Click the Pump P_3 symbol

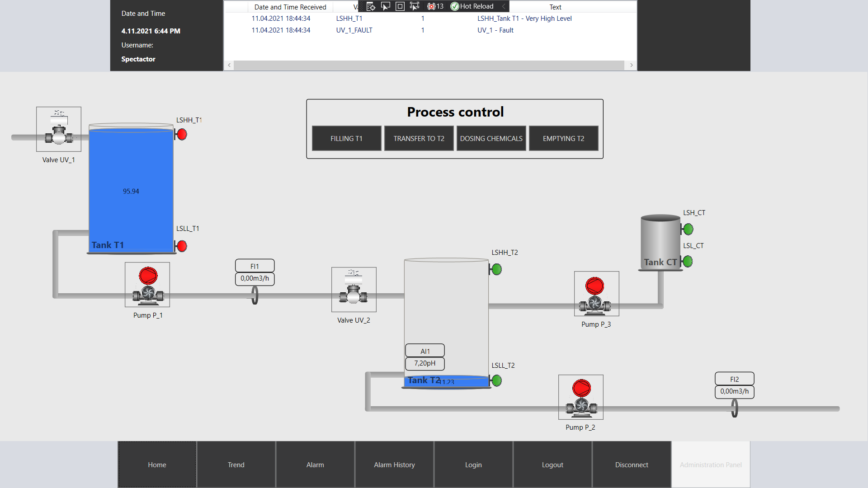point(596,294)
